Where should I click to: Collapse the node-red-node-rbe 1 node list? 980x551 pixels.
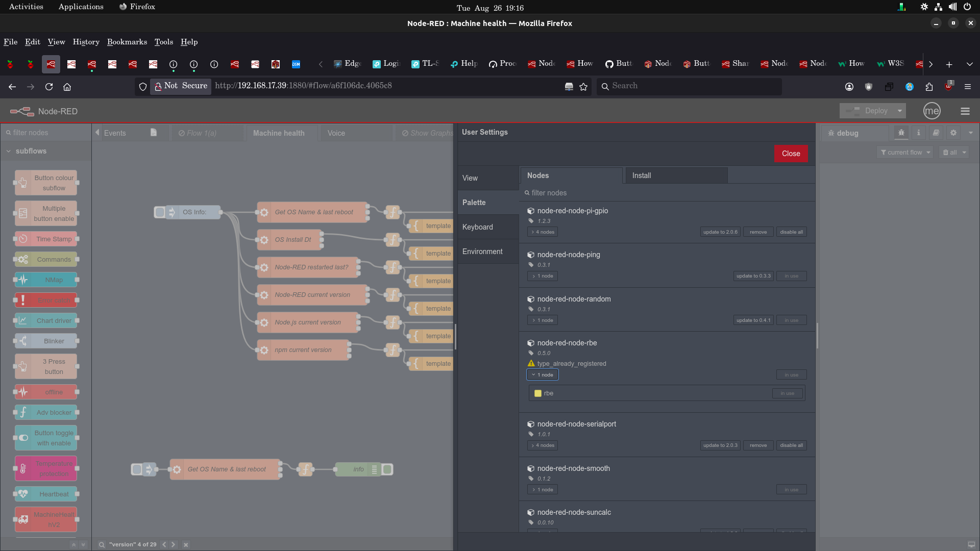pos(543,375)
